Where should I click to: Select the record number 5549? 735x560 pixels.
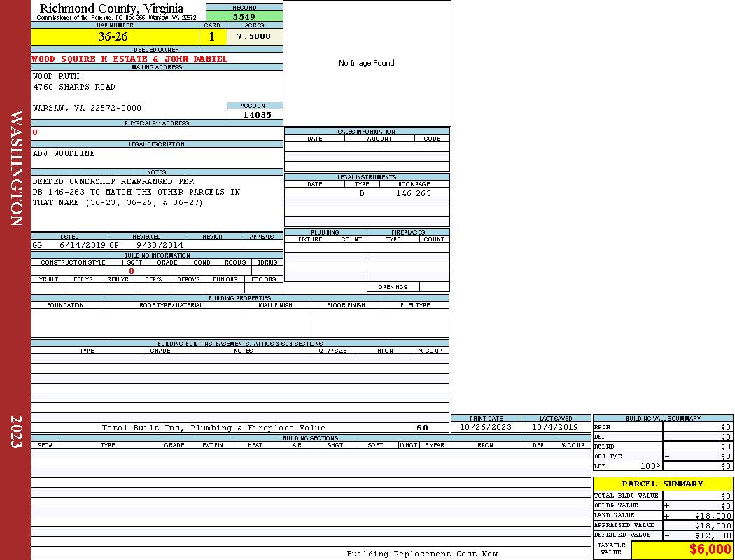(244, 16)
